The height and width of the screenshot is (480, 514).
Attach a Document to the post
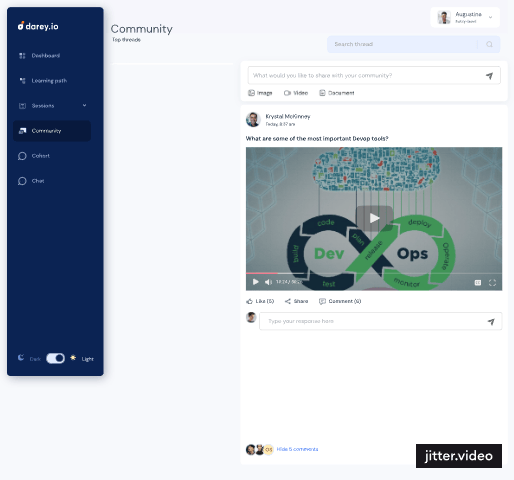[336, 93]
